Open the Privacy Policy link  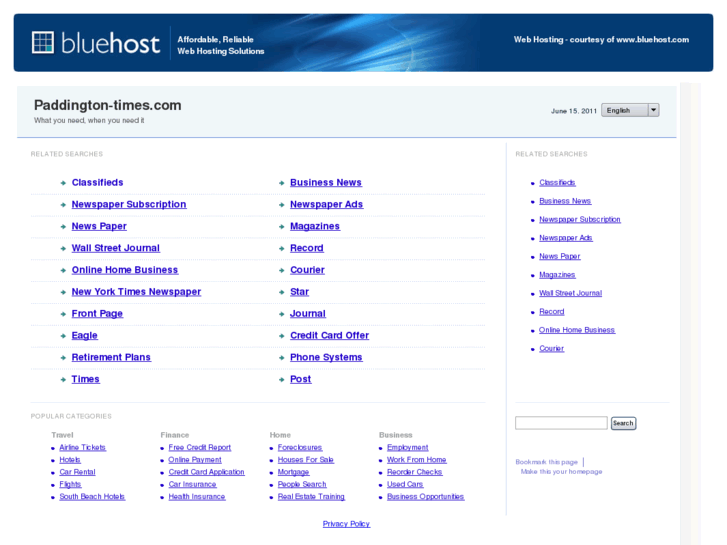346,524
